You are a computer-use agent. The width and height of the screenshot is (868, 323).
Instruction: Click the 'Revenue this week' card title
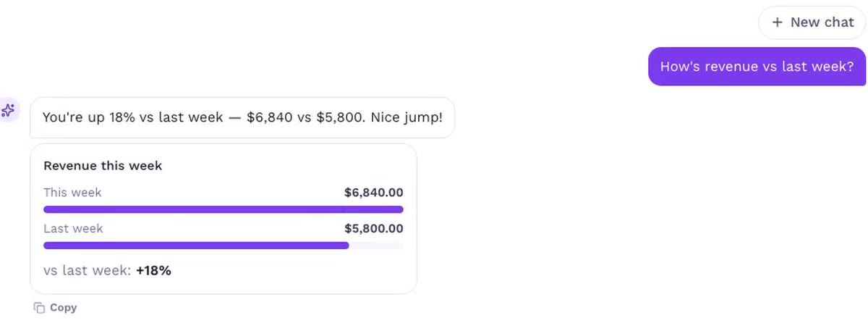coord(103,166)
